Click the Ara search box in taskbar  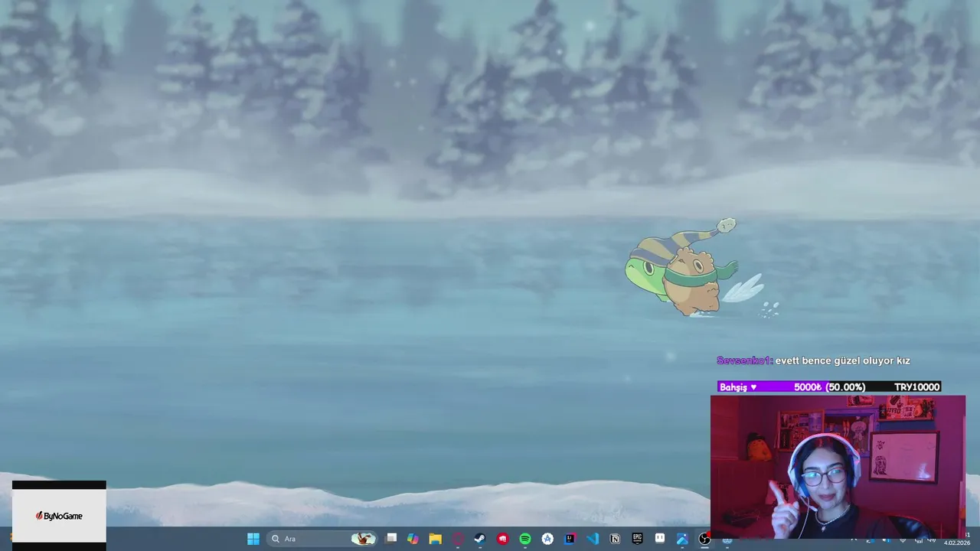pos(323,539)
